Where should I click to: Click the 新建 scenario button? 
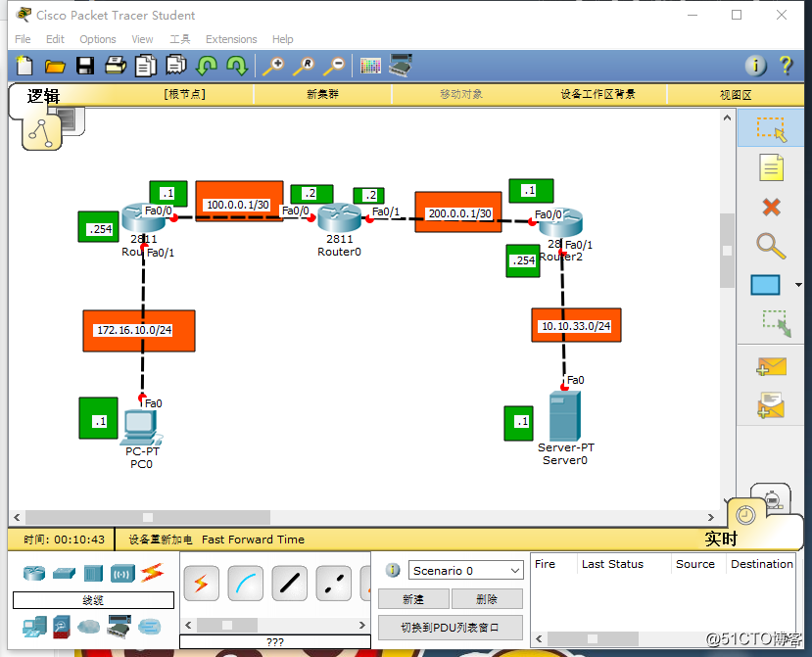click(413, 599)
